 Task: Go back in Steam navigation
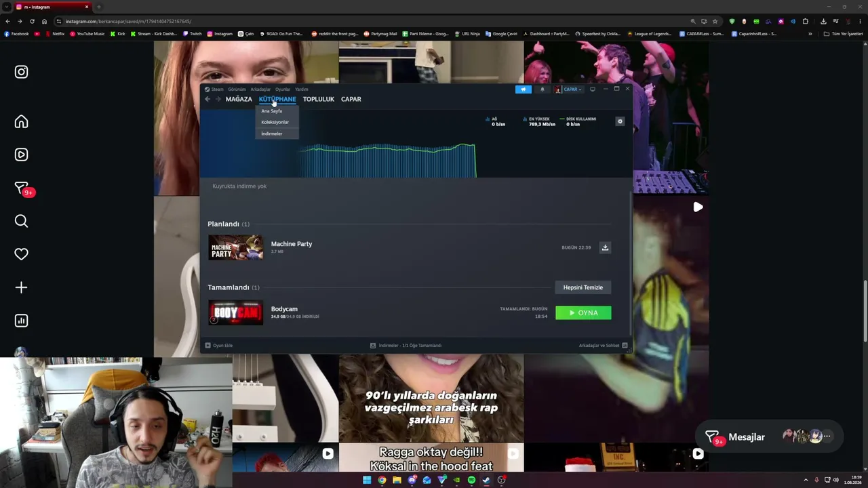(x=208, y=99)
